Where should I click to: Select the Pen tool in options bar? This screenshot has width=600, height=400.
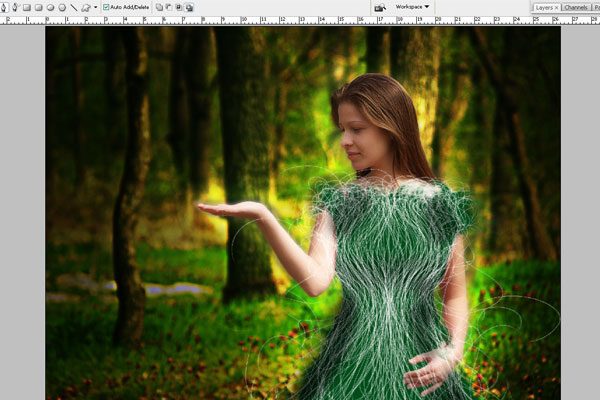tap(5, 7)
